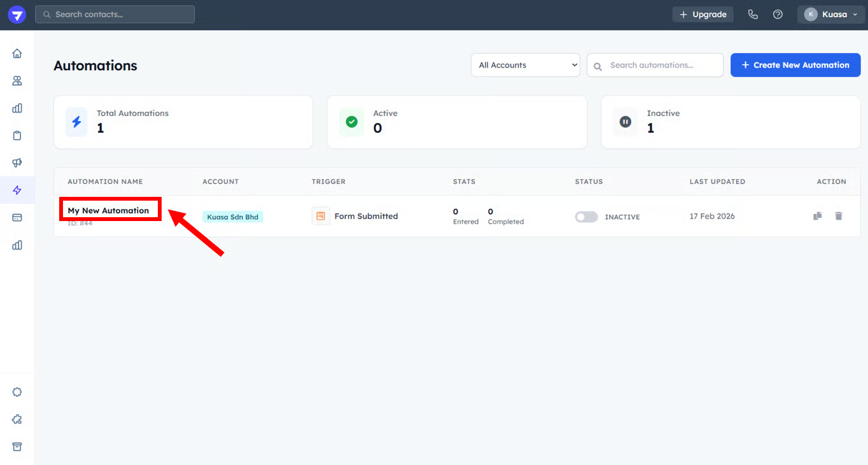Open the Home icon in sidebar
This screenshot has width=868, height=465.
point(17,54)
